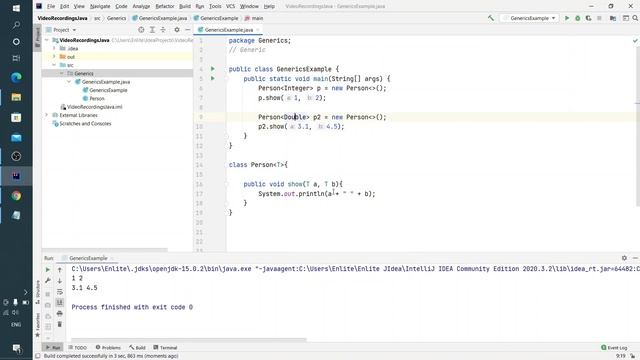Image resolution: width=640 pixels, height=360 pixels.
Task: Toggle tool window bars in status bar corner
Action: tap(38, 356)
